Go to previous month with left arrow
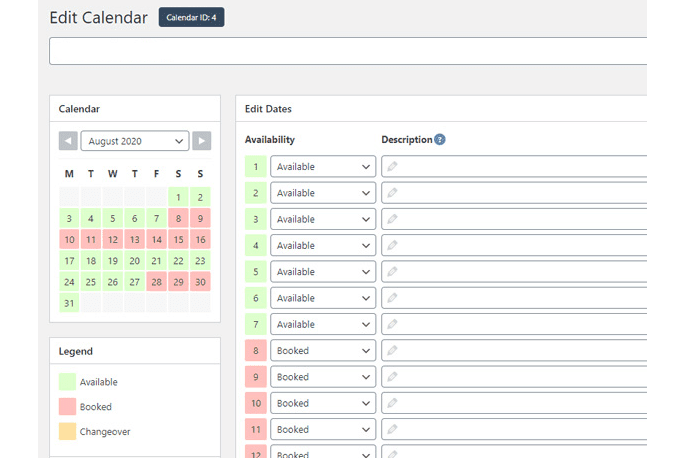The width and height of the screenshot is (680, 458). click(68, 141)
